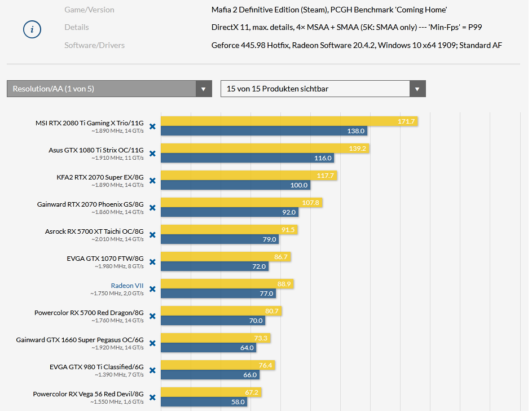Click the 100.0 blue bar for RTX 2070 Super
532x411 pixels.
click(235, 185)
